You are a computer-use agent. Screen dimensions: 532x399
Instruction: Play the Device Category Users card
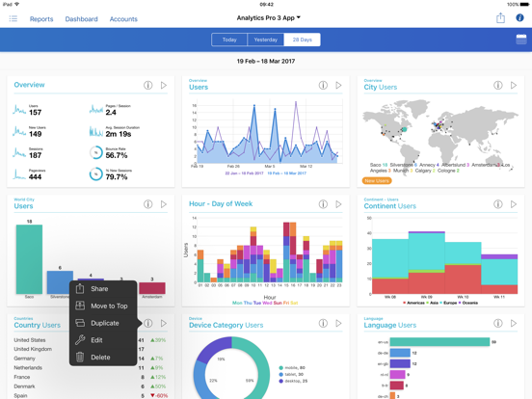pos(338,323)
